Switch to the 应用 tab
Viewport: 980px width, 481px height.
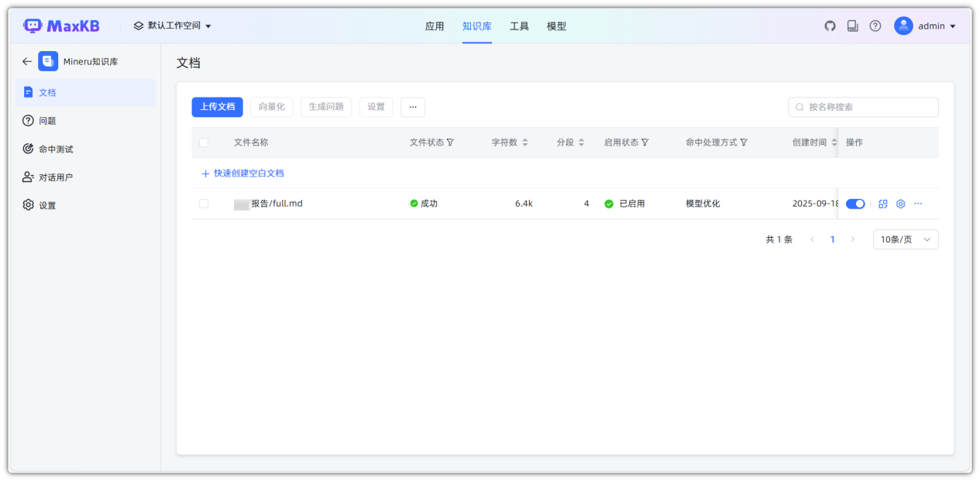(x=435, y=26)
